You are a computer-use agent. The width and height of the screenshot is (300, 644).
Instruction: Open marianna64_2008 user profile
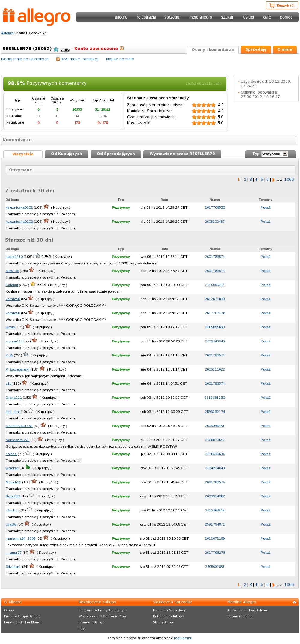(21, 538)
